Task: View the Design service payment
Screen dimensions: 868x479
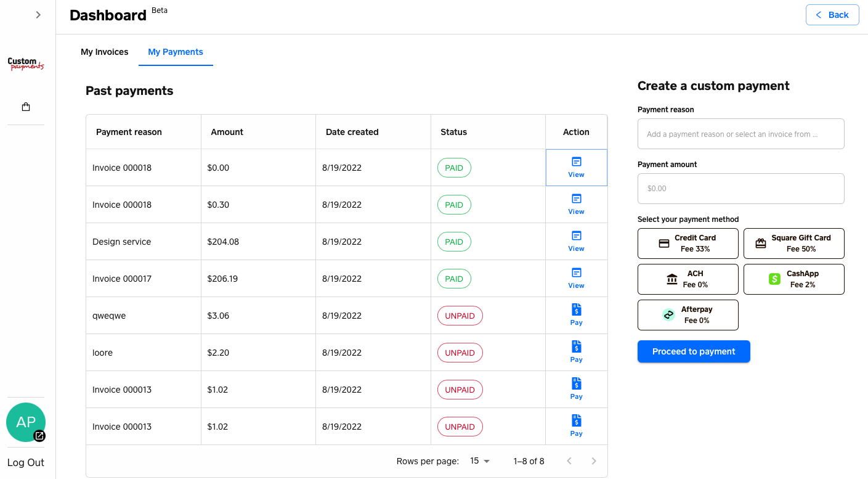Action: pos(576,242)
